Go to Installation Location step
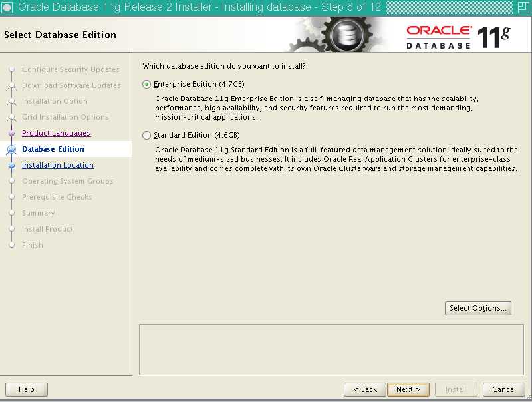Screen dimensions: 532x402 pos(58,165)
